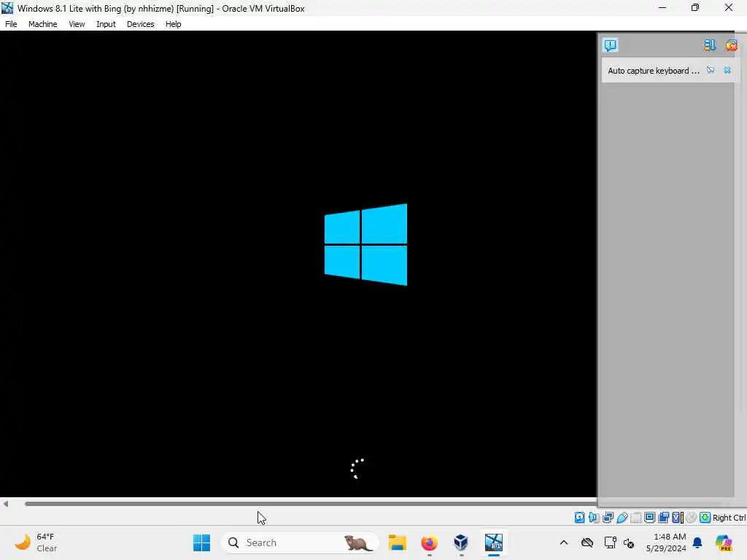747x560 pixels.
Task: Minimize the VirtualBox VM window
Action: pos(662,7)
